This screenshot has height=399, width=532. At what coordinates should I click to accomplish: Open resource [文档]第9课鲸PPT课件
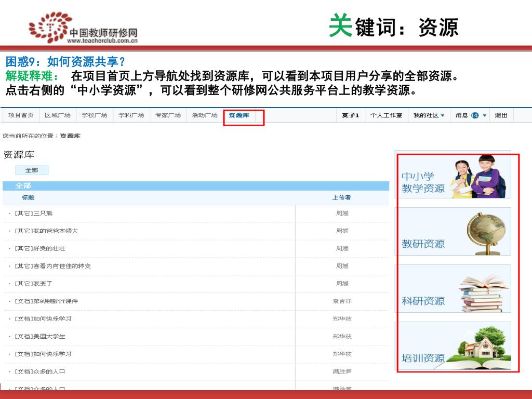(x=46, y=301)
